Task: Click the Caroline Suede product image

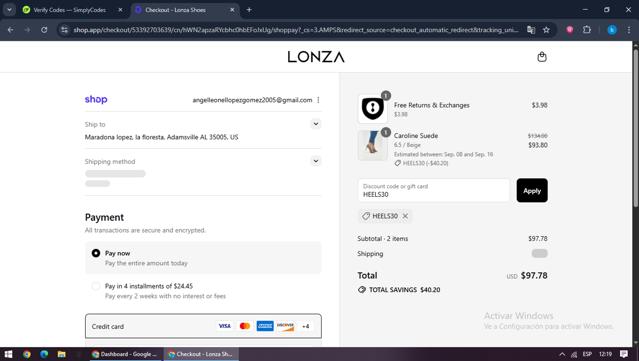Action: tap(372, 145)
